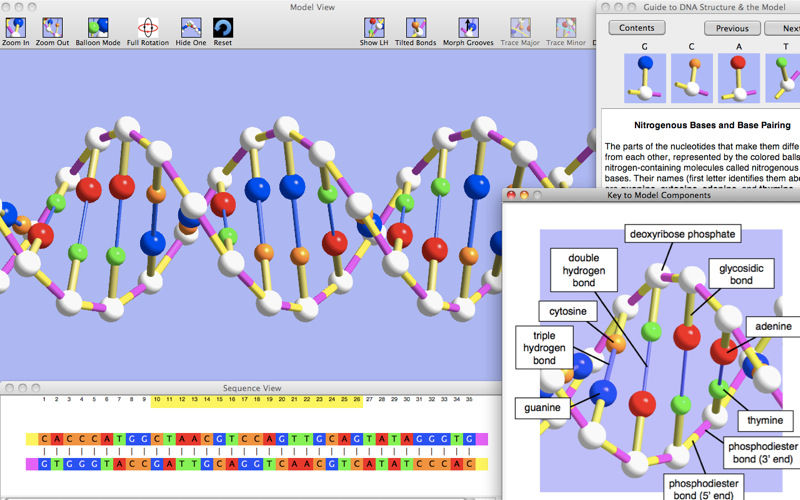
Task: Click the double hydrogen bond label
Action: (584, 270)
